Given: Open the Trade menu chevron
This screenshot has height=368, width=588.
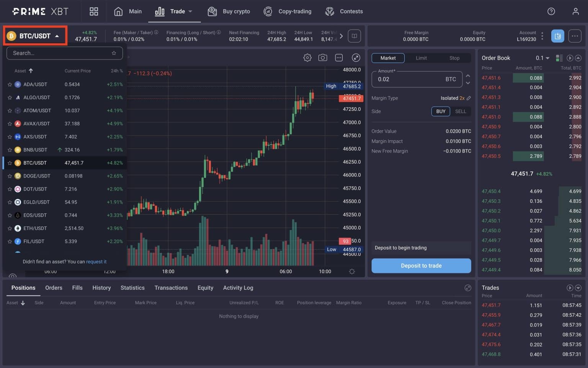Looking at the screenshot, I should pos(190,11).
